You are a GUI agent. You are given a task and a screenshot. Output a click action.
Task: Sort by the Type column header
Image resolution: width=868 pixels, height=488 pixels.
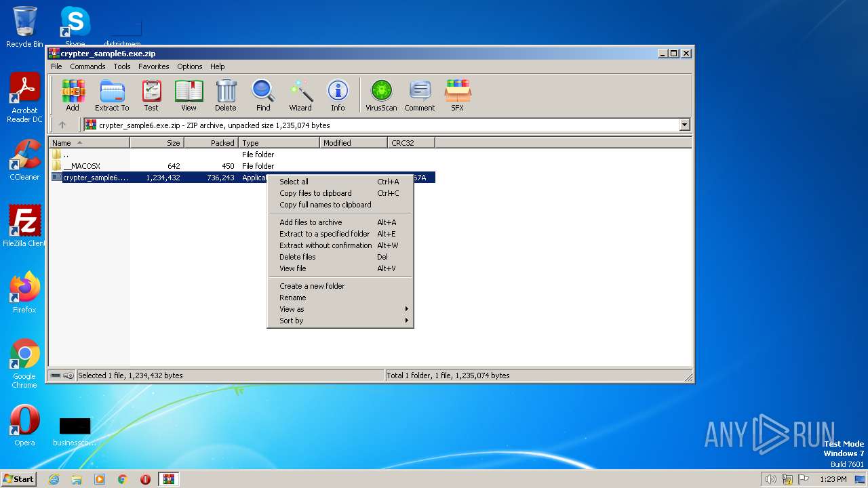pyautogui.click(x=279, y=143)
